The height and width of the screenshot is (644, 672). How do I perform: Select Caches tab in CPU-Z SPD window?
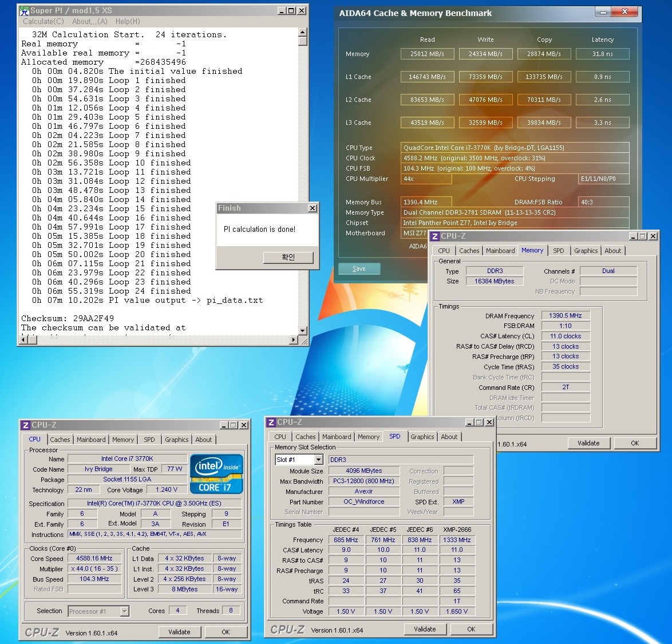click(x=306, y=437)
